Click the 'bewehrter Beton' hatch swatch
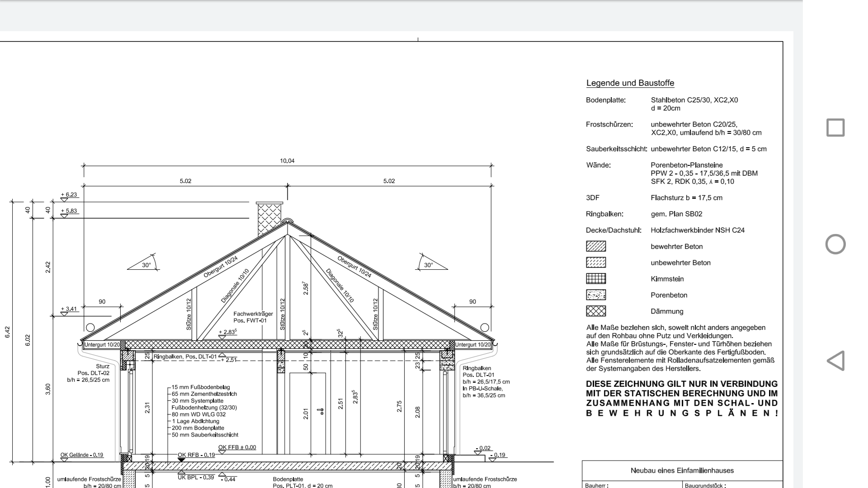Screen dimensions: 868x488 pos(596,246)
